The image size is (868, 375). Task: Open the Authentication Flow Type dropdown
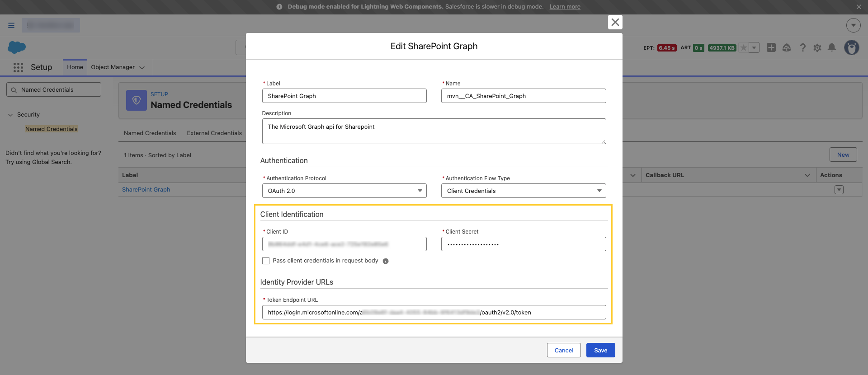(x=524, y=191)
